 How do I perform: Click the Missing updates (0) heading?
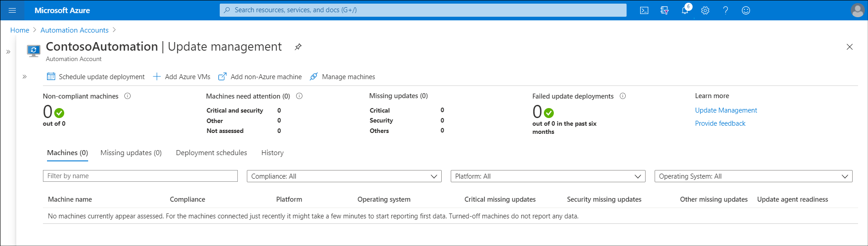click(398, 96)
